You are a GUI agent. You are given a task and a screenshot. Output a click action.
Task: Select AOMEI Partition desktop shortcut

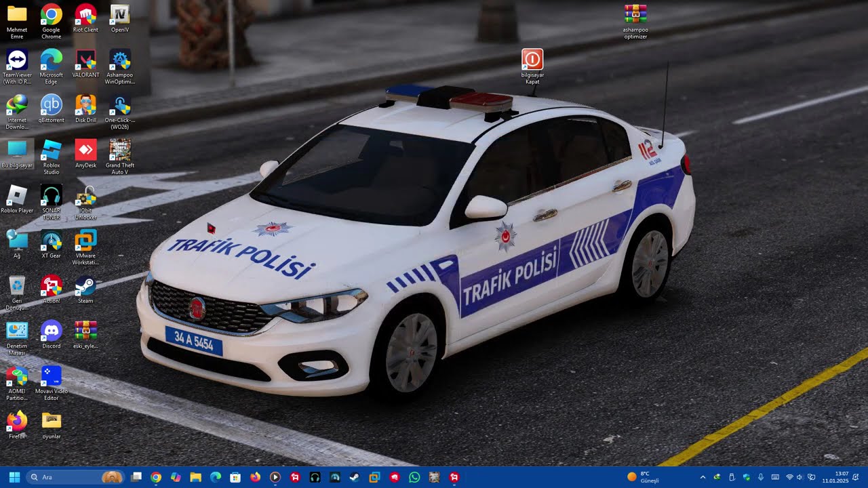[17, 384]
